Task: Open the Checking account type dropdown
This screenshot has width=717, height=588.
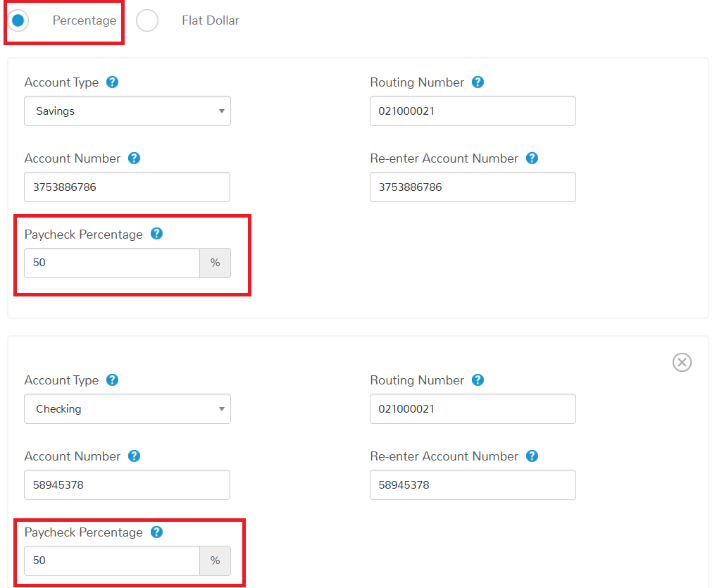Action: 127,409
